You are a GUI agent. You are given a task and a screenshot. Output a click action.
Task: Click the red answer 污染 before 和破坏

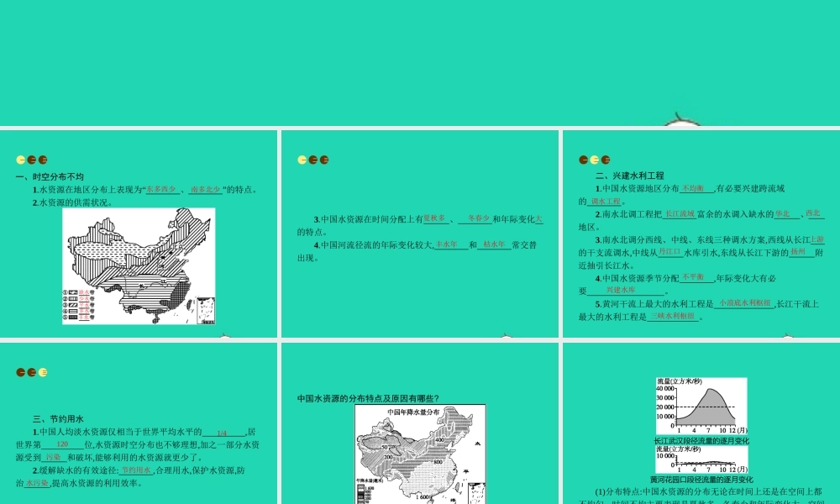[53, 458]
